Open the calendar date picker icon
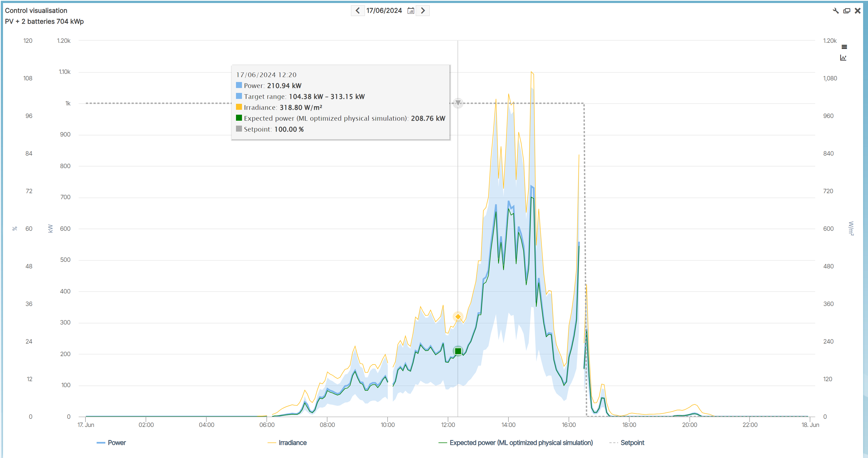 [x=410, y=10]
